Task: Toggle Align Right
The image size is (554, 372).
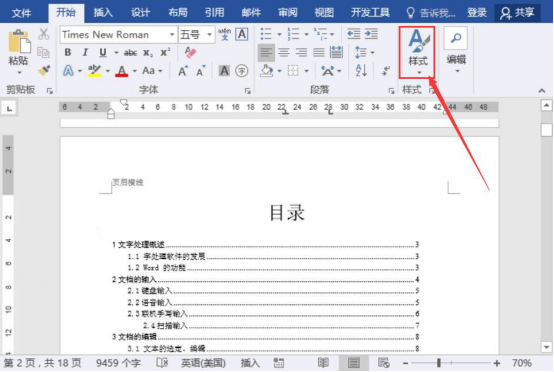Action: click(x=301, y=53)
